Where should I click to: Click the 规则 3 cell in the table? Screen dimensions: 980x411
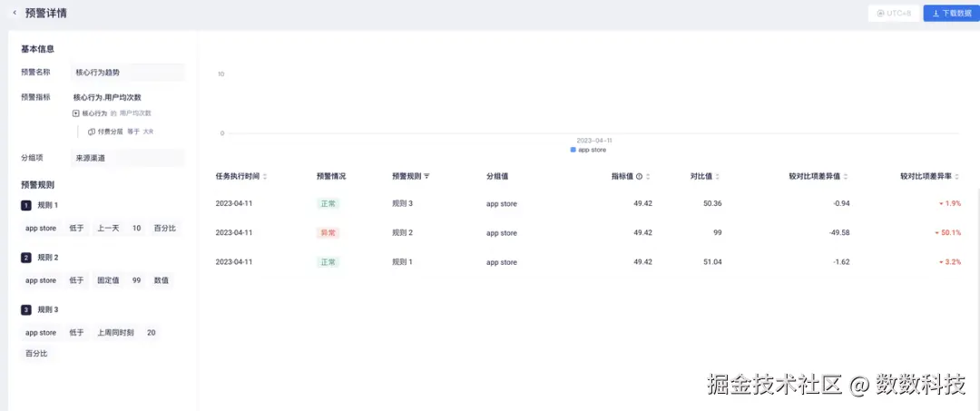403,203
